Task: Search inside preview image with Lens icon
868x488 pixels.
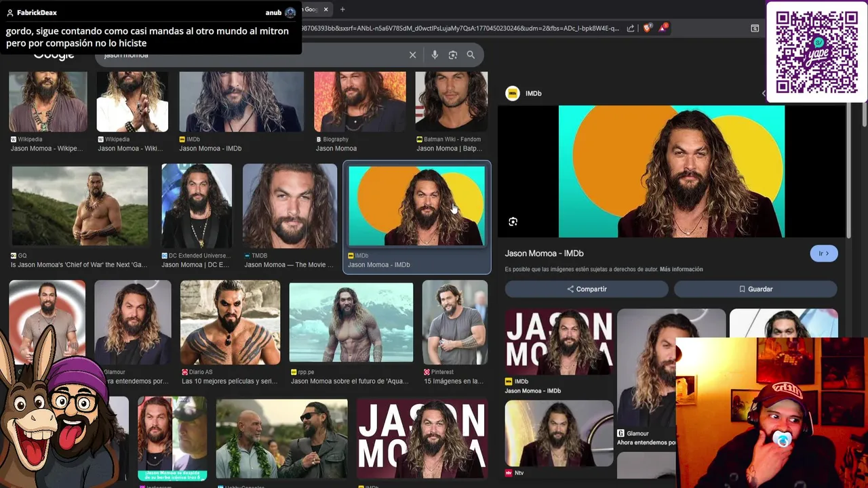Action: click(x=513, y=222)
